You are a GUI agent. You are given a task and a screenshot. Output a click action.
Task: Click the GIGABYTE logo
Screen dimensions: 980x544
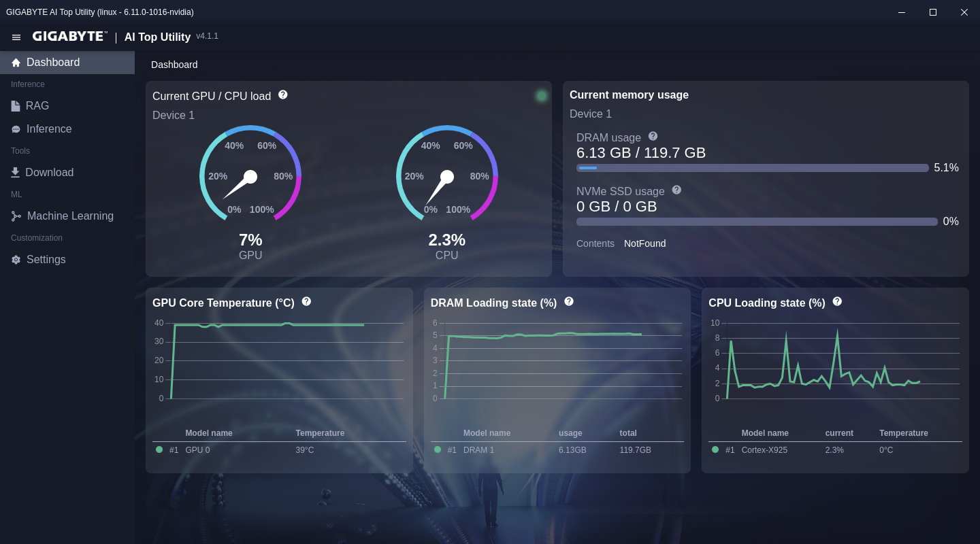(68, 36)
